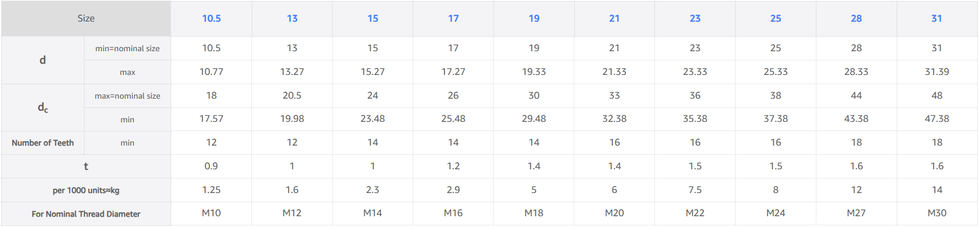The width and height of the screenshot is (980, 227).
Task: Click the Size header cell
Action: [86, 18]
